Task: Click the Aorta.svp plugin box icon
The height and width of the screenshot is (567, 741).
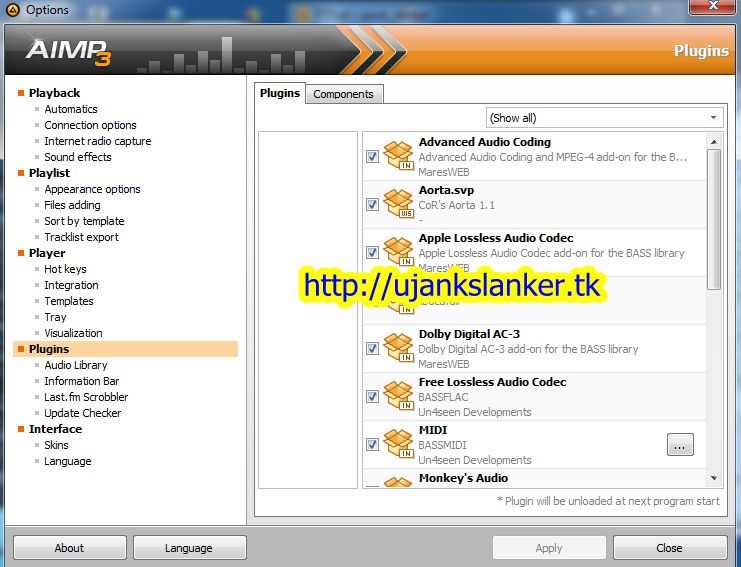Action: click(x=398, y=204)
